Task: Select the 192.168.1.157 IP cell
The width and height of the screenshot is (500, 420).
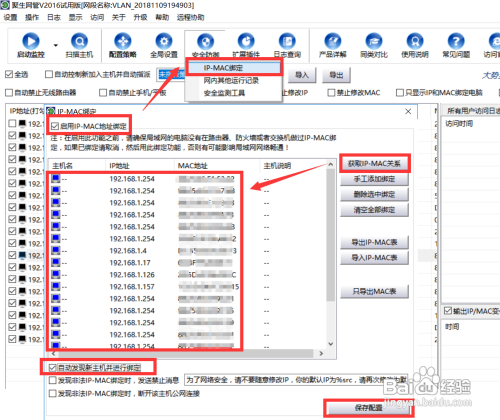Action: (132, 287)
